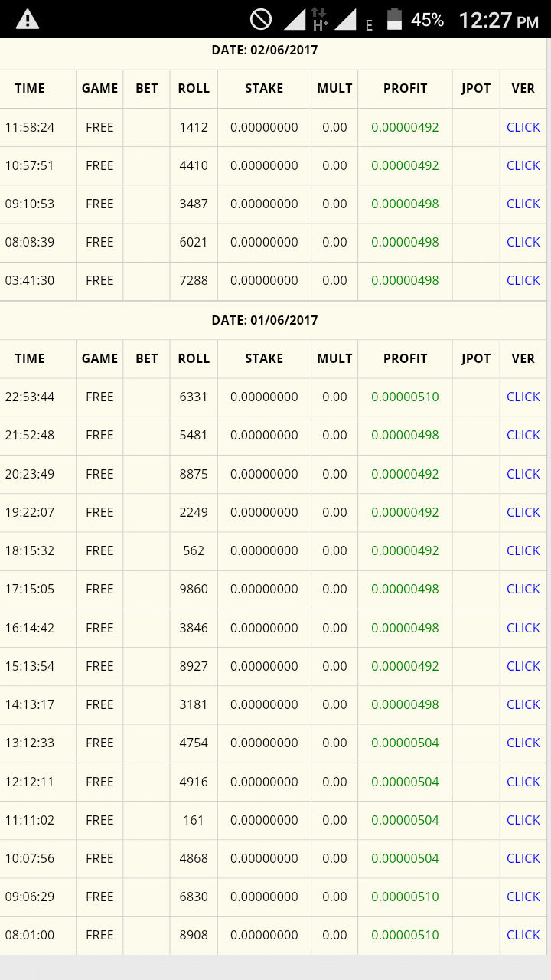Tap the second signal strength icon
Screen dimensions: 551x980
347,20
